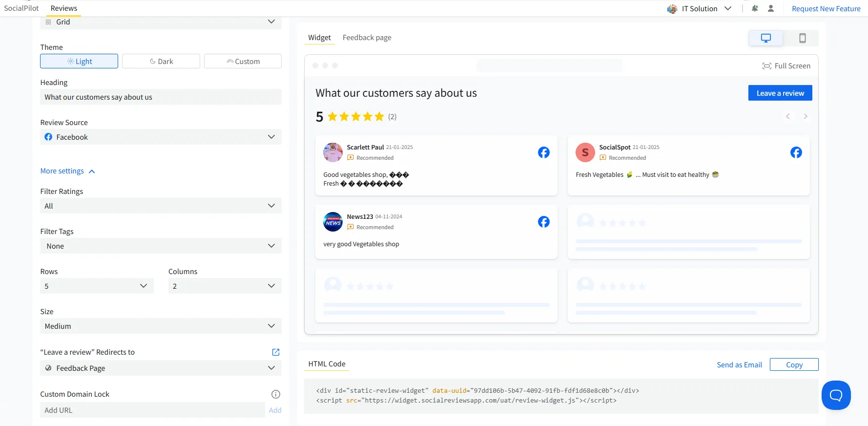The image size is (868, 426).
Task: Open IT Solution workspace dropdown
Action: pos(700,9)
